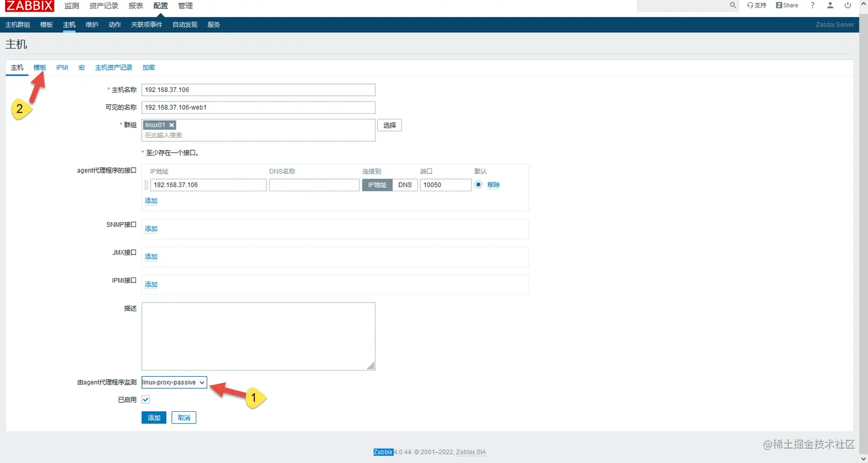Switch to the IPMI tab

62,67
